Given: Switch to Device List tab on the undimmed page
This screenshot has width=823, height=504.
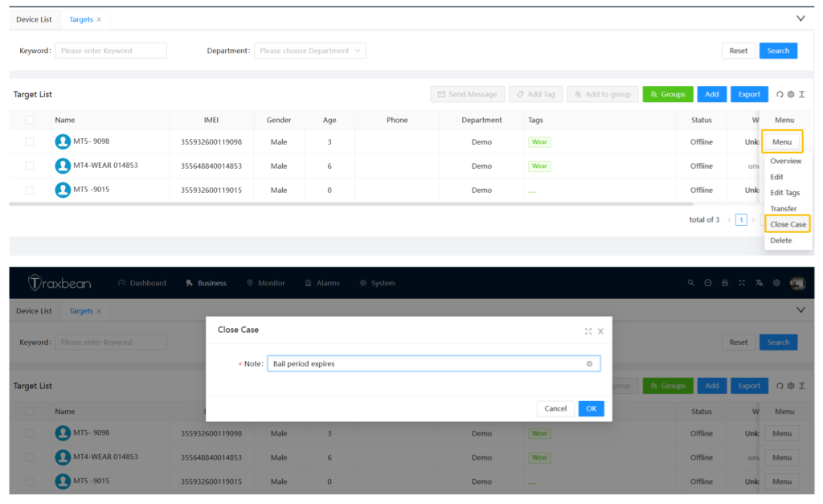Looking at the screenshot, I should click(x=34, y=19).
